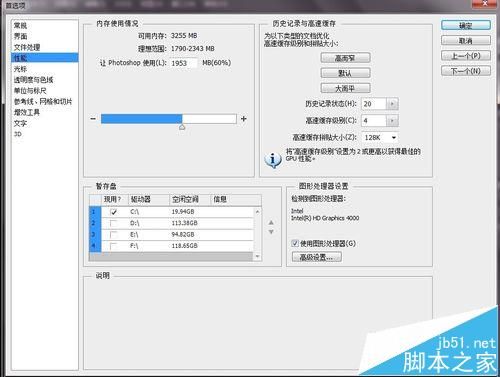Screen dimensions: 500x377
Task: Enable the E:\ scratch disk checkbox
Action: (114, 235)
